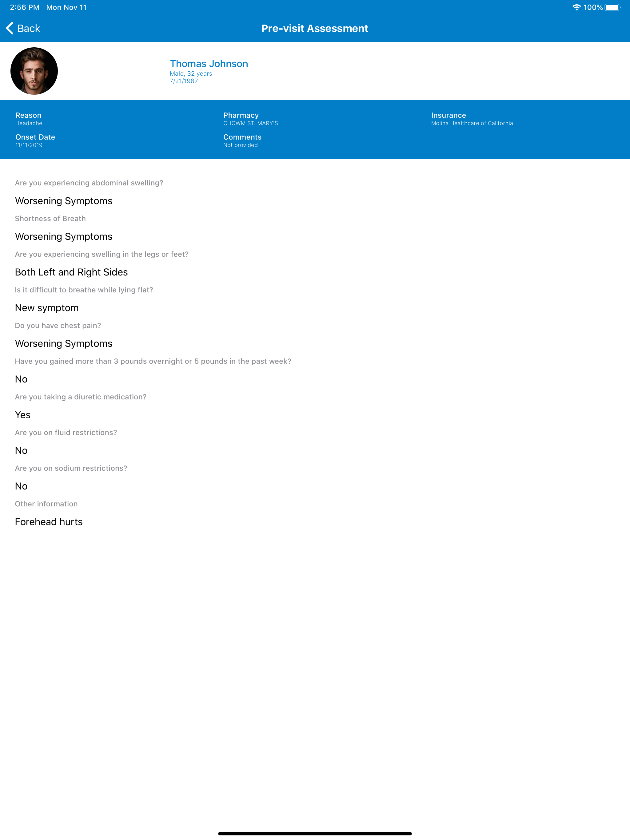Image resolution: width=630 pixels, height=840 pixels.
Task: Tap the diuretic medication question
Action: pyautogui.click(x=81, y=397)
